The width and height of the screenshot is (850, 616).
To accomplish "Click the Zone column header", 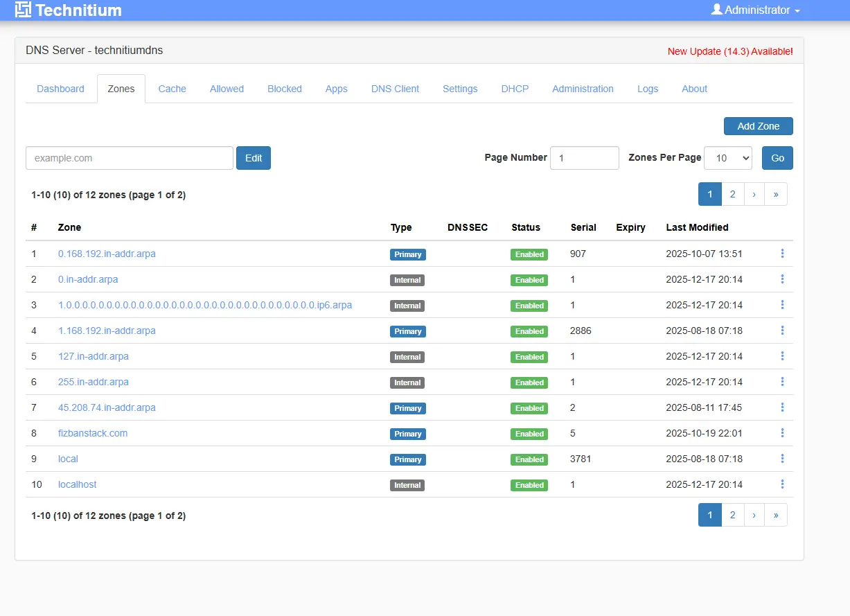I will tap(69, 227).
